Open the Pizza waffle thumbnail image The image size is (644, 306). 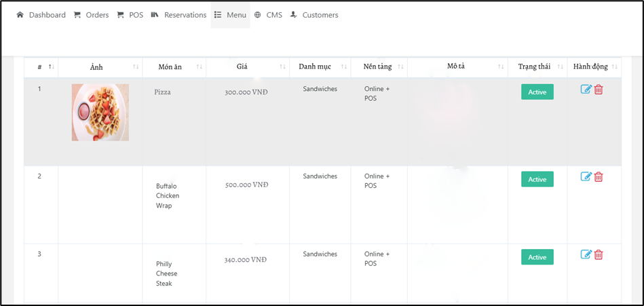[100, 113]
